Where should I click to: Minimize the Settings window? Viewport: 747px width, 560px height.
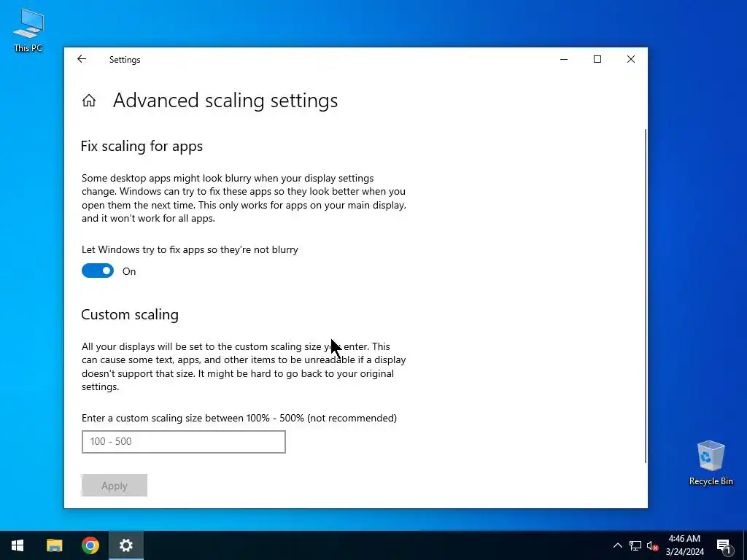click(x=564, y=59)
